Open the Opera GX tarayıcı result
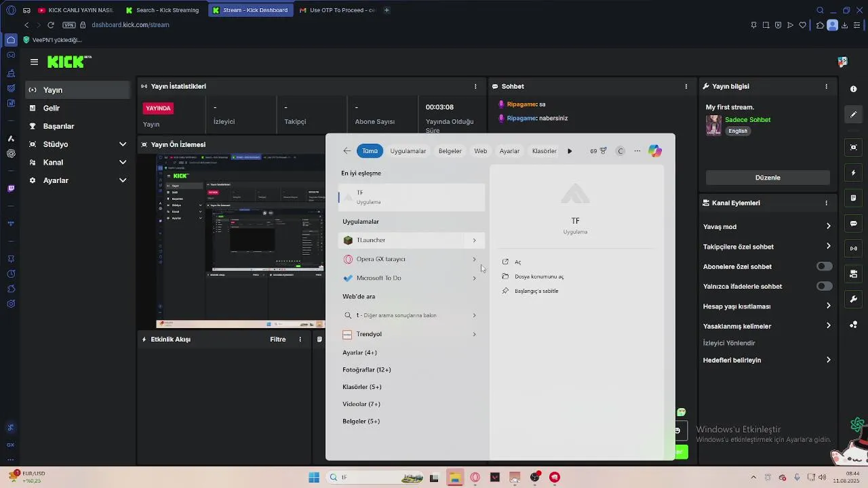Screen dimensions: 868x488 [412, 259]
